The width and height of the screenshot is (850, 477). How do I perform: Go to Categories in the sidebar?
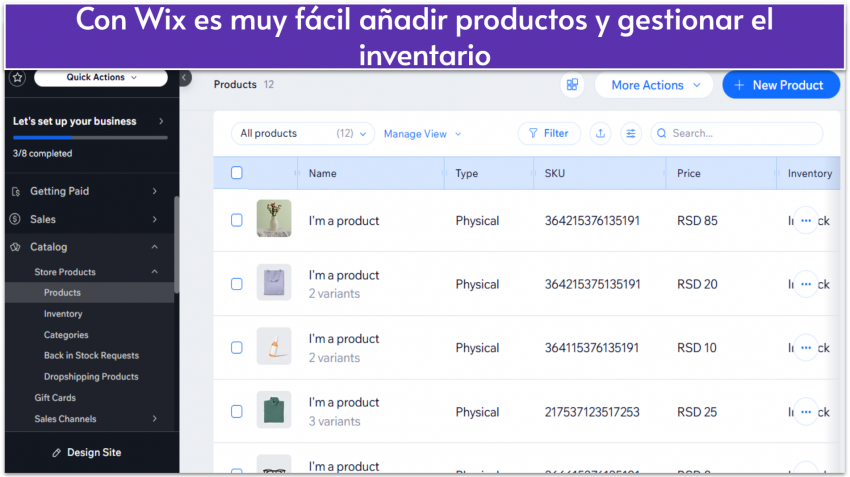[66, 335]
